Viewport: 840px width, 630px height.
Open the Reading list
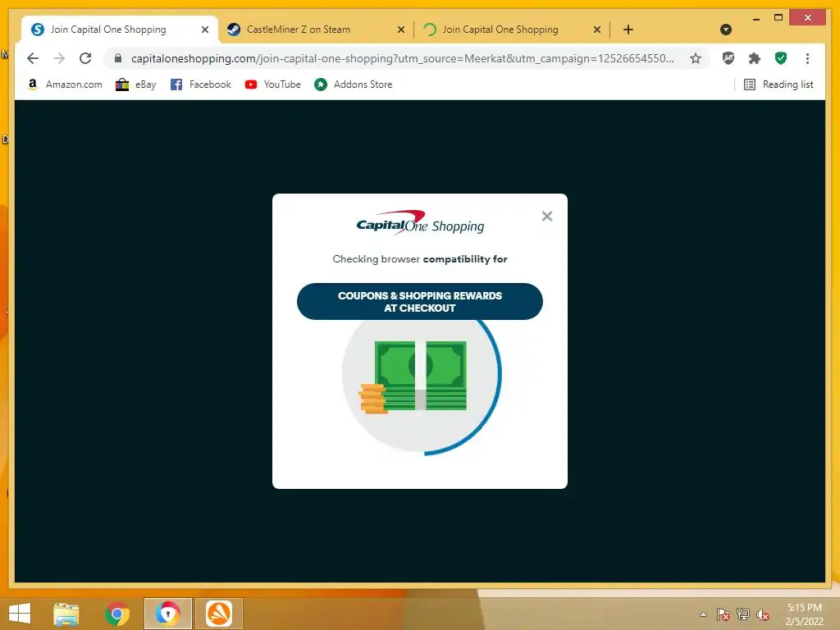click(x=778, y=84)
